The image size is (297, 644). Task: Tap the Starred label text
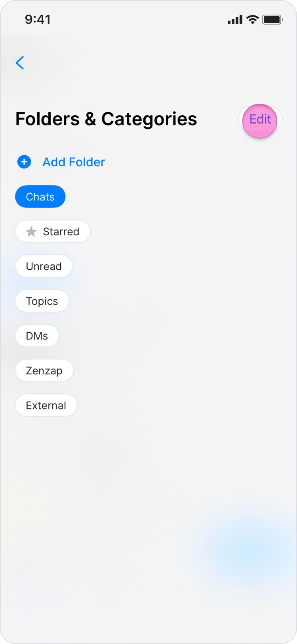[x=61, y=232]
